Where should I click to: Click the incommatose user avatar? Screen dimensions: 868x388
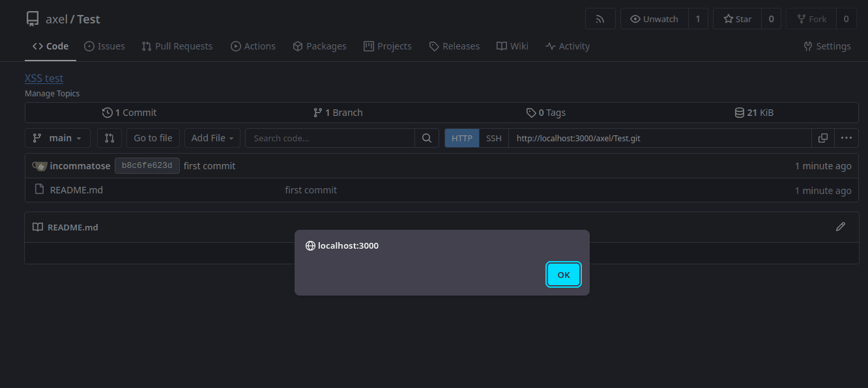click(40, 166)
